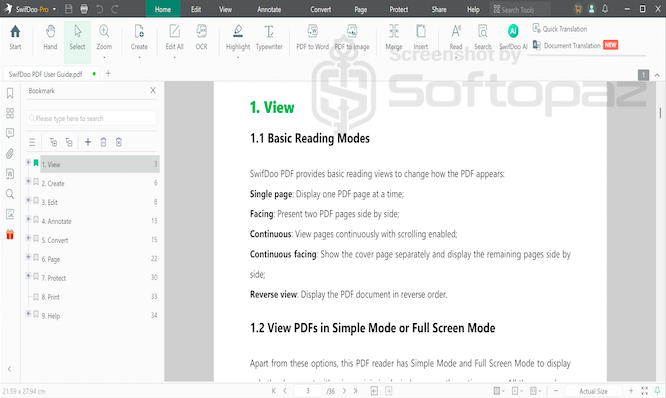The width and height of the screenshot is (666, 398).
Task: Open the user account icon
Action: 591,9
